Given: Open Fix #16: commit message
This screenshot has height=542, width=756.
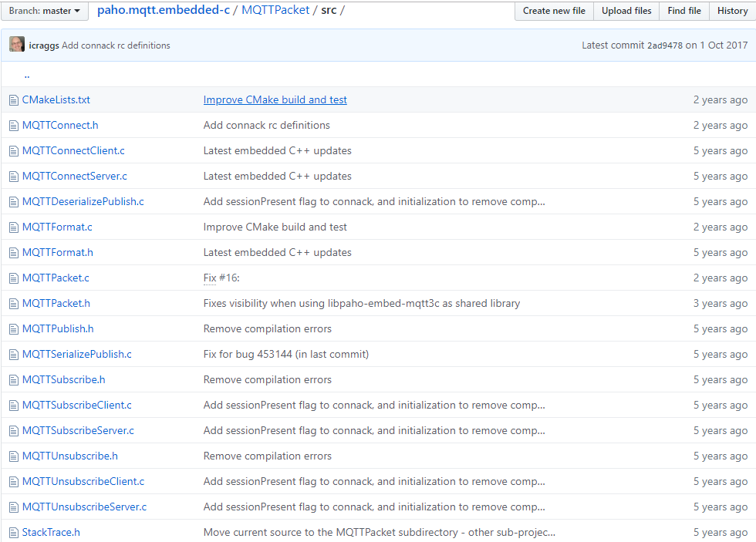Looking at the screenshot, I should (x=221, y=278).
